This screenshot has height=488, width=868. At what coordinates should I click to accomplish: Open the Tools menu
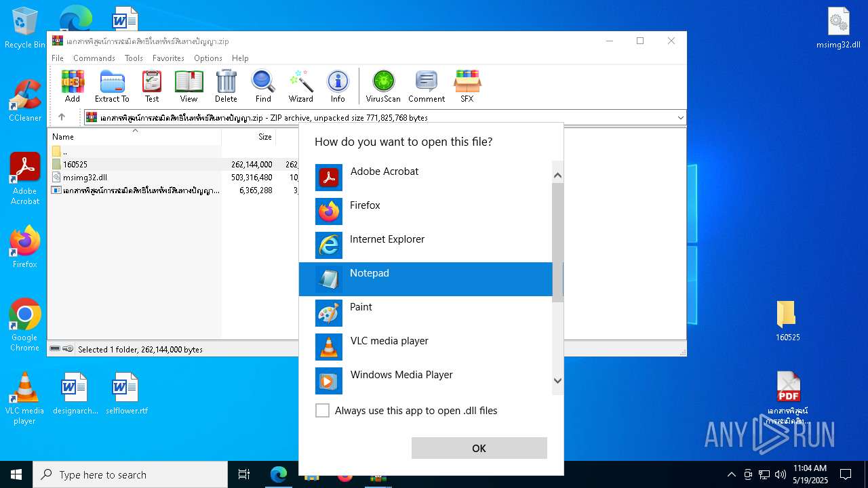[134, 58]
